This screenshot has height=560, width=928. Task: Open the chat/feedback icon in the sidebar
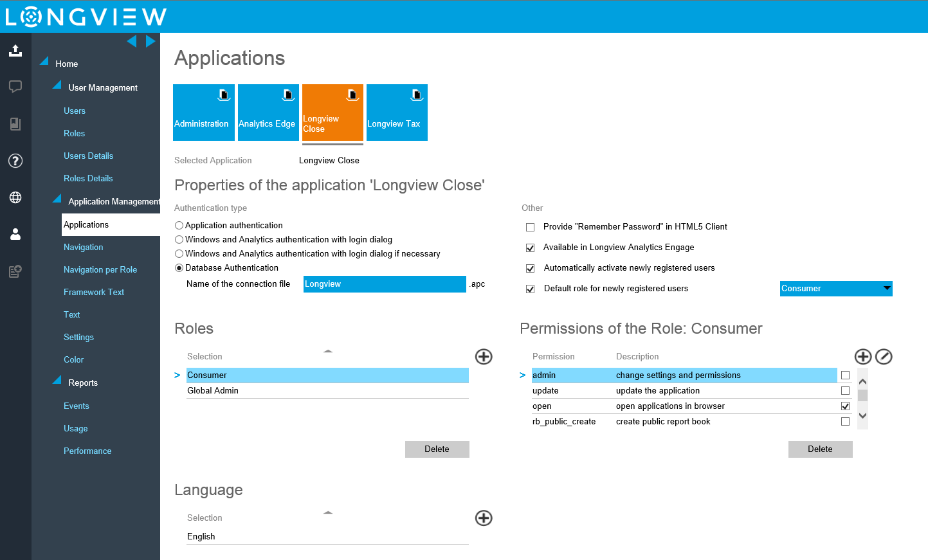[15, 87]
